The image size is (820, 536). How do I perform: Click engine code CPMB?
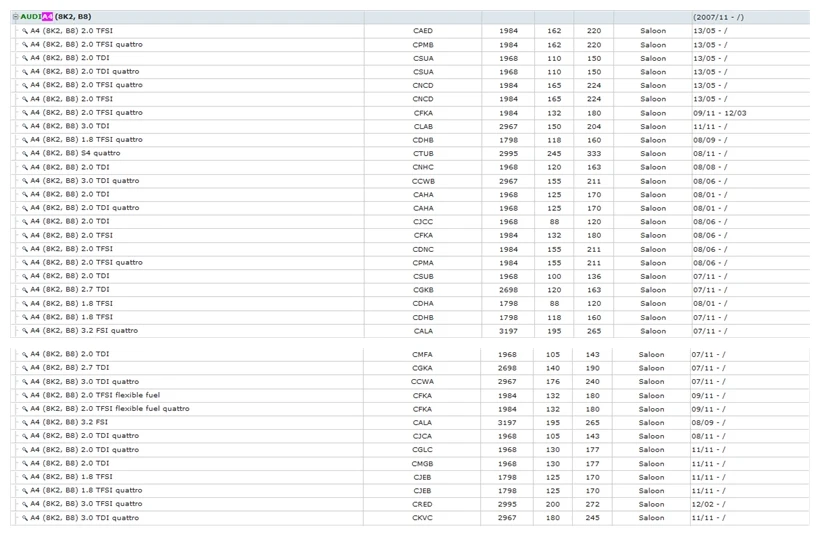point(423,45)
